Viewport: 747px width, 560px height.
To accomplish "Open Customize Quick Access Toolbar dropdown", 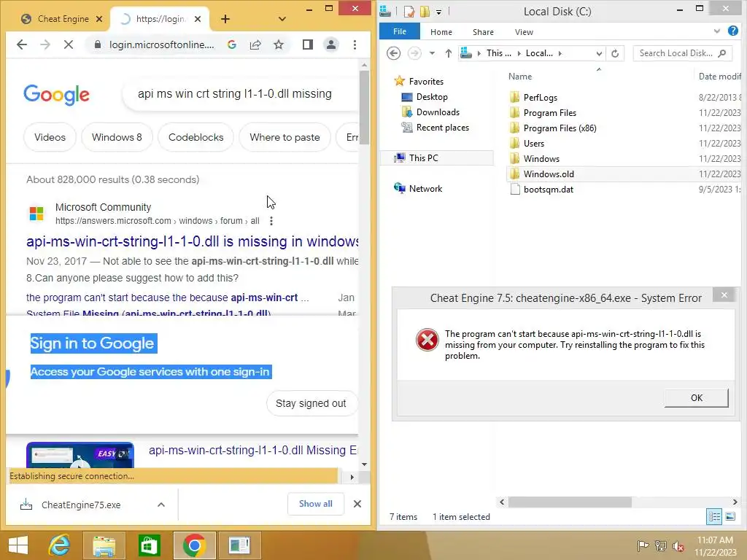I will 438,12.
